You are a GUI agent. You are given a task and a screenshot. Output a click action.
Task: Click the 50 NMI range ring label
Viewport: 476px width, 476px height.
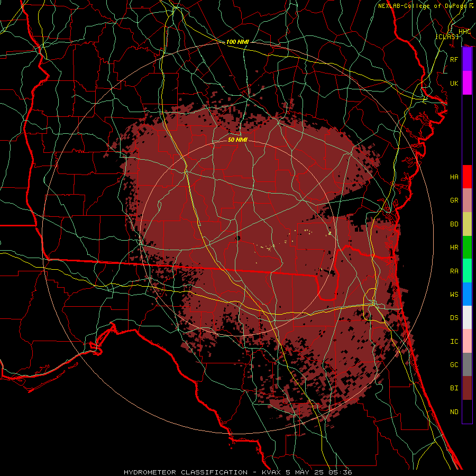237,140
